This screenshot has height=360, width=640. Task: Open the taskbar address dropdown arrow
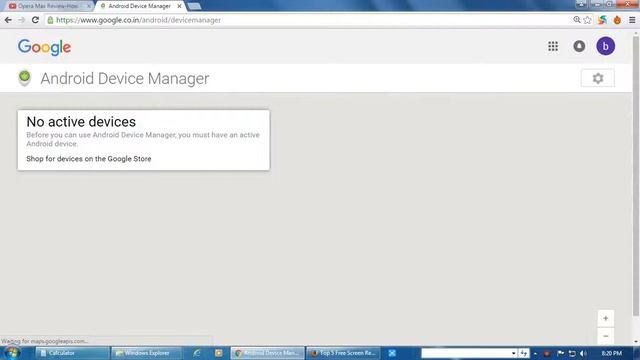[513, 353]
